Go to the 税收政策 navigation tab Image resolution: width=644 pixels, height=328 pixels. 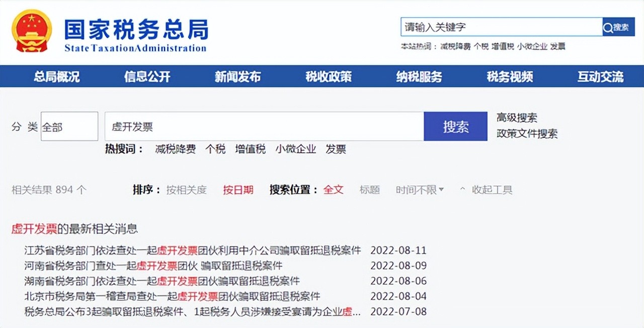tap(329, 76)
